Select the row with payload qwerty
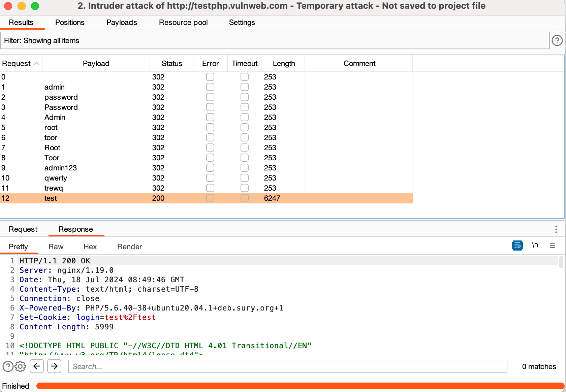The width and height of the screenshot is (566, 392). click(x=207, y=178)
